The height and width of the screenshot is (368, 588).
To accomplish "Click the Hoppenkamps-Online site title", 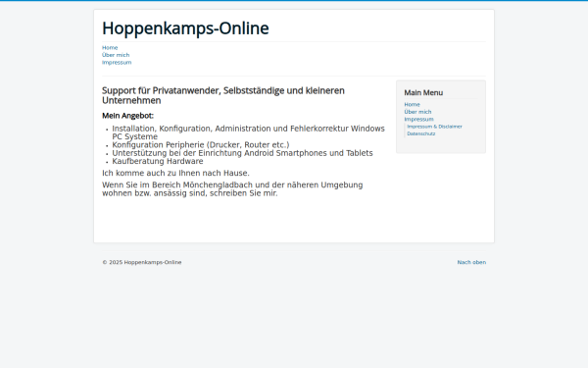I will (185, 28).
